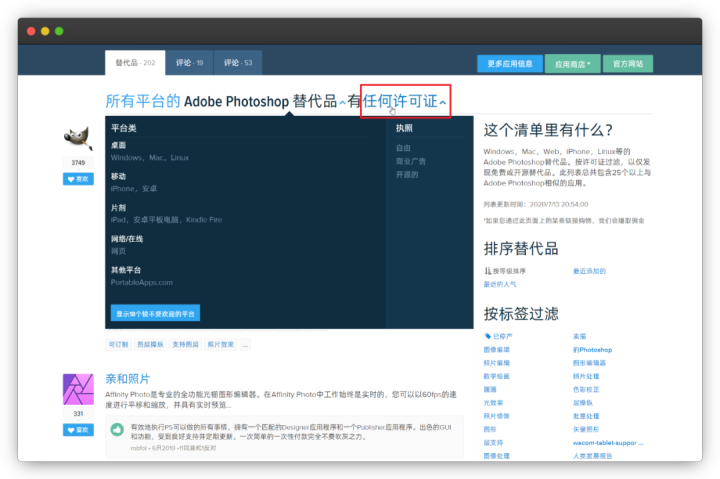The image size is (720, 479).
Task: Filter by the 的Photoshop tag
Action: tap(592, 349)
